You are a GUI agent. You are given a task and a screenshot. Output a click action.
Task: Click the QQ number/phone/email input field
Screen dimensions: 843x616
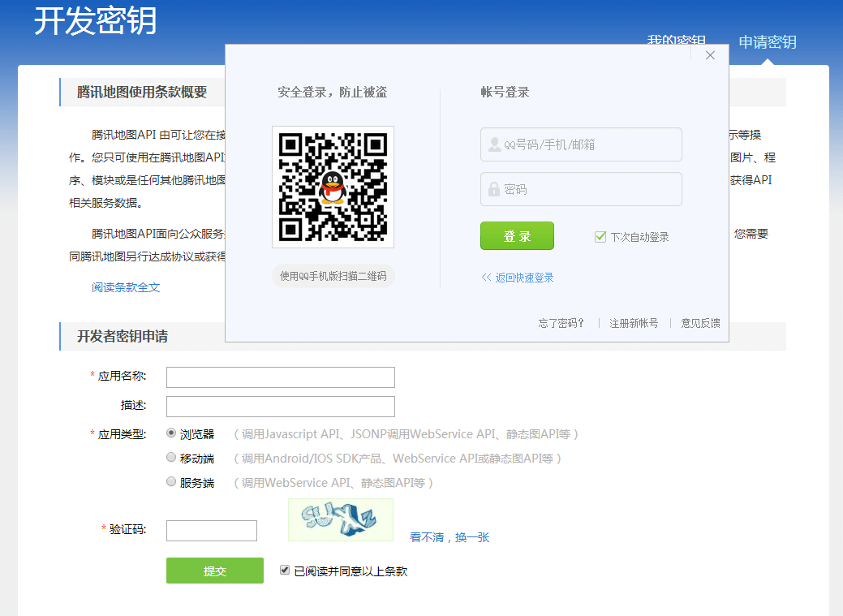(x=581, y=144)
